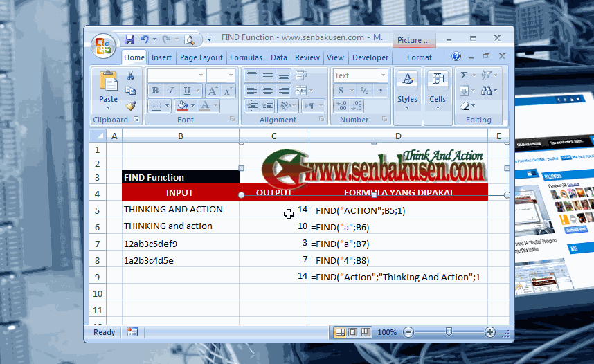Click Decrease Decimal button
The image size is (594, 364).
point(357,106)
